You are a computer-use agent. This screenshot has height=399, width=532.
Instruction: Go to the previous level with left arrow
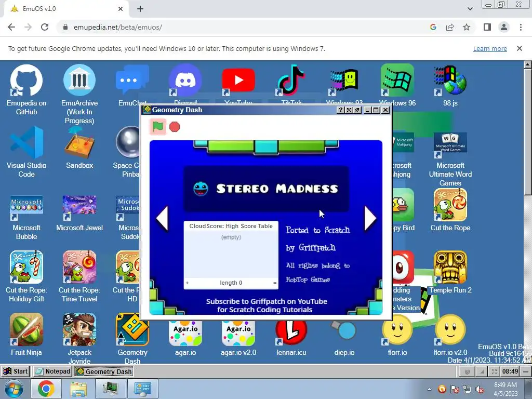162,219
